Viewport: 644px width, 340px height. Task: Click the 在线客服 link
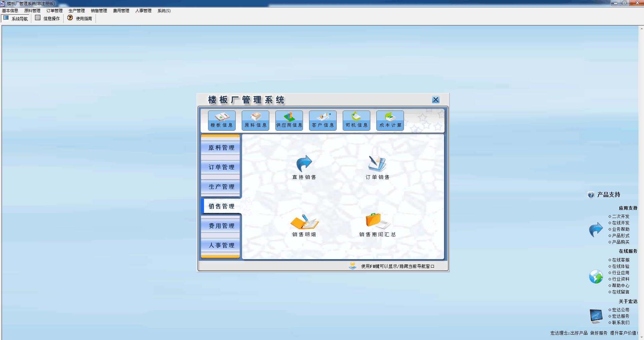[x=620, y=260]
